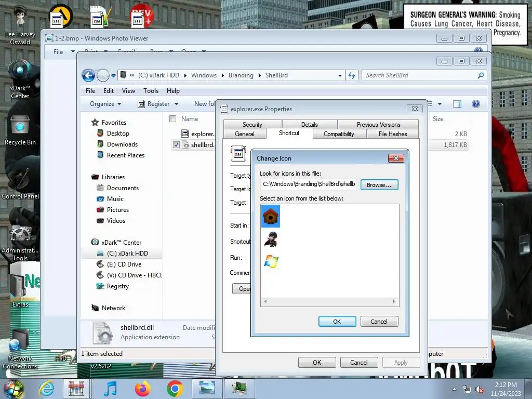This screenshot has width=532, height=399.
Task: Select Videos library
Action: (x=116, y=220)
